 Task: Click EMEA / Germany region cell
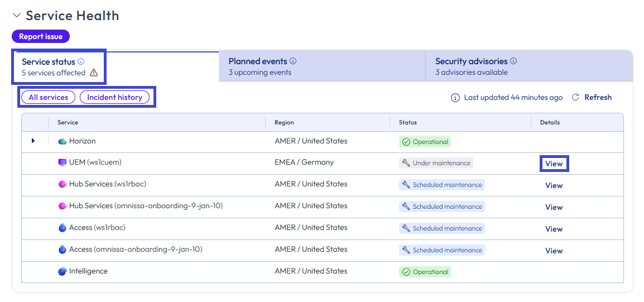[x=304, y=162]
